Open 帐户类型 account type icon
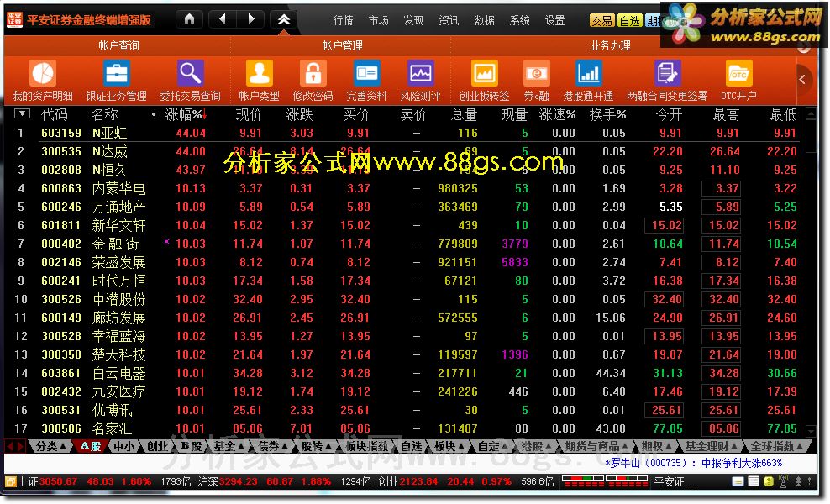 click(260, 74)
